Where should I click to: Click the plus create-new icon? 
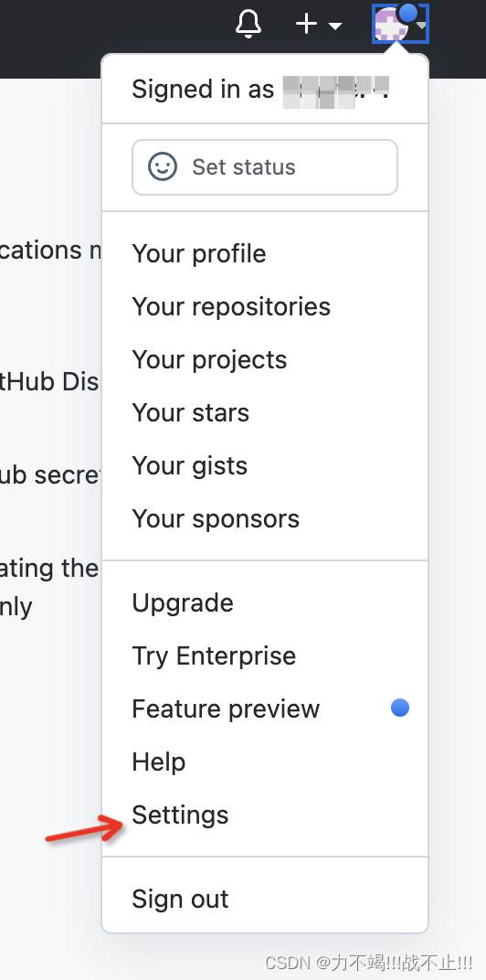click(x=306, y=25)
